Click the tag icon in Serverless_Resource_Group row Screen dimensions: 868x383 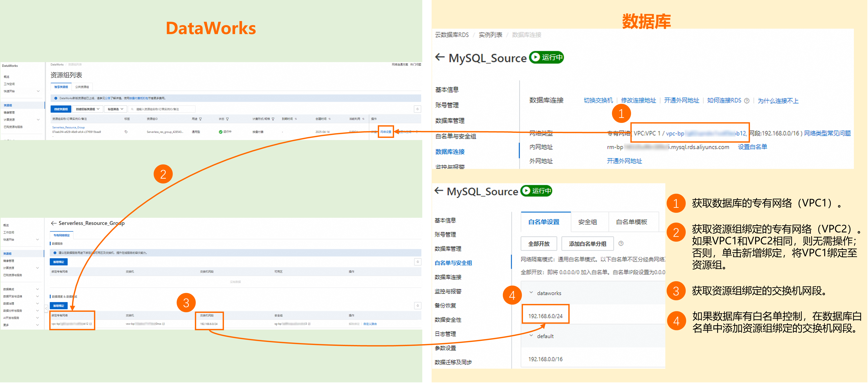[x=126, y=132]
